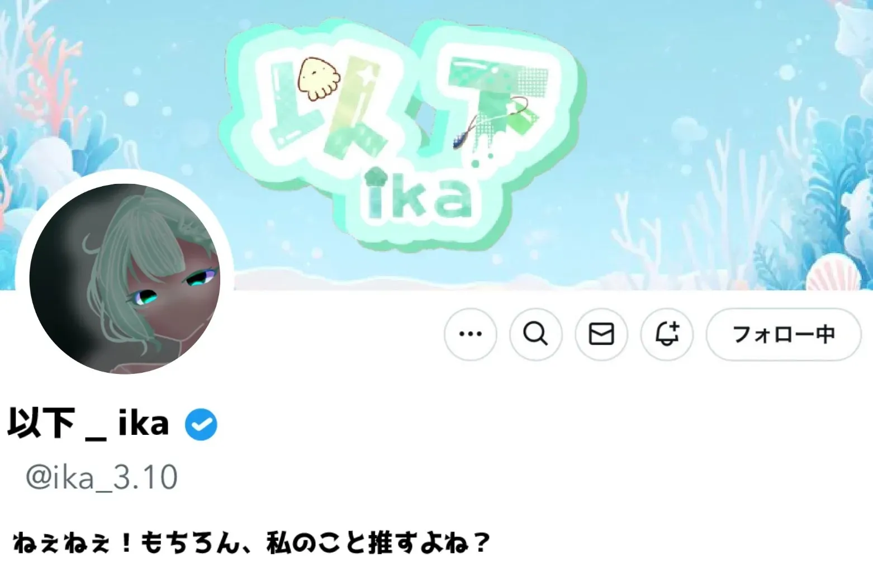Image resolution: width=873 pixels, height=588 pixels.
Task: Click the glowing eye of avatar character
Action: coord(144,297)
